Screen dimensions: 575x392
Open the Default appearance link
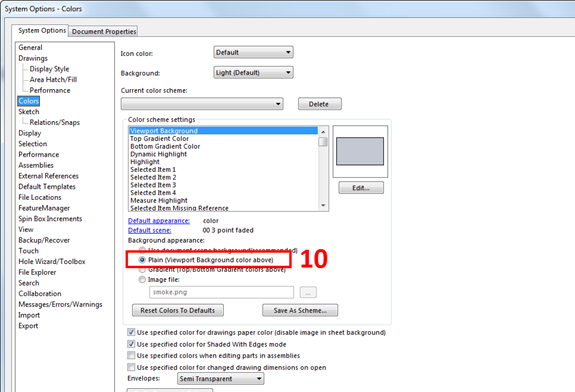coord(159,221)
